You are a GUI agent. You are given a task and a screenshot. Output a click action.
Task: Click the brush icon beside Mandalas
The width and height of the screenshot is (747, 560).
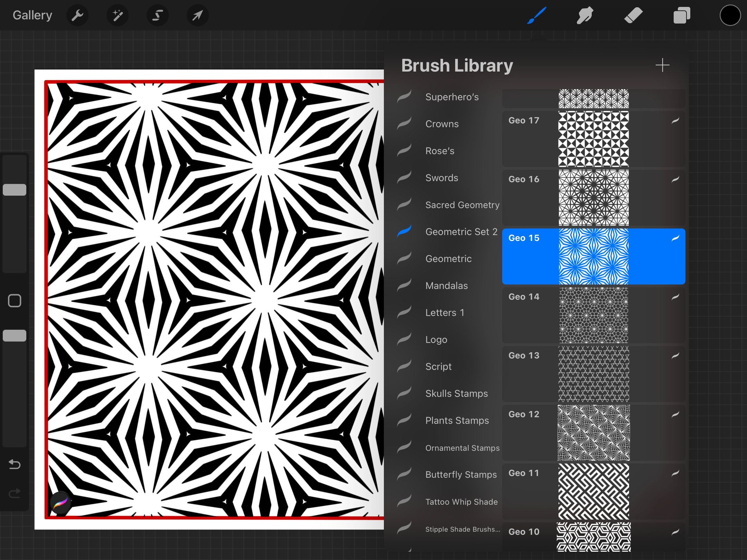pos(404,285)
